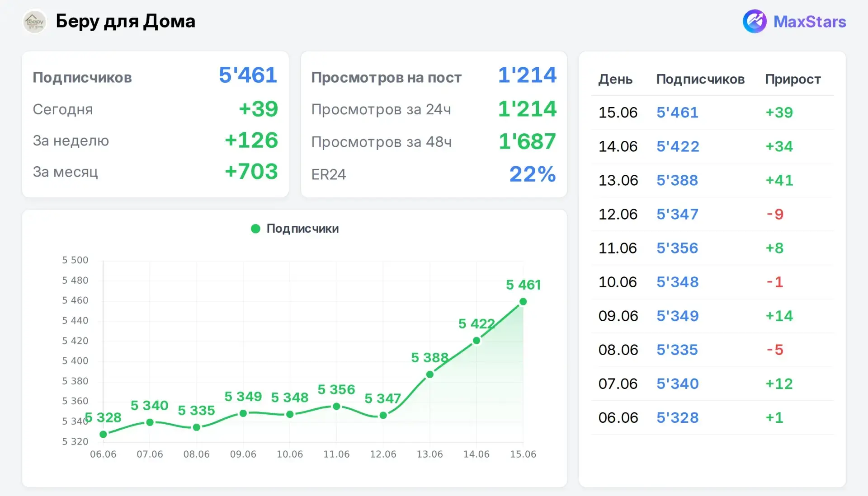Click the 5 340 chart data point
The height and width of the screenshot is (496, 868).
150,422
